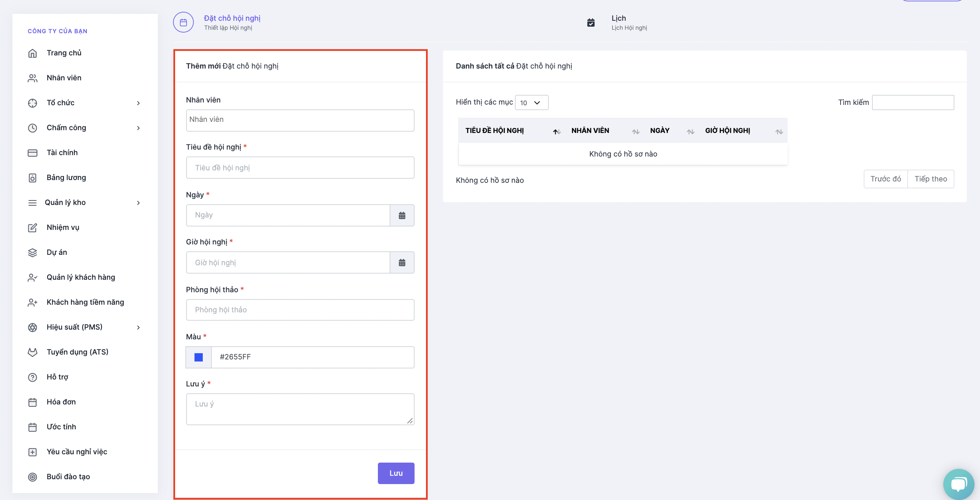Click the blue Màu color swatch
The width and height of the screenshot is (980, 500).
[x=198, y=357]
